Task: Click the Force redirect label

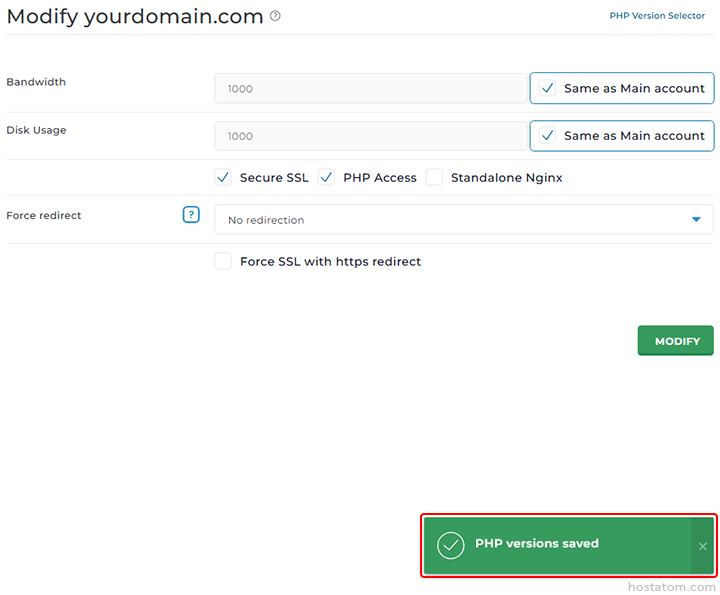Action: [x=44, y=215]
